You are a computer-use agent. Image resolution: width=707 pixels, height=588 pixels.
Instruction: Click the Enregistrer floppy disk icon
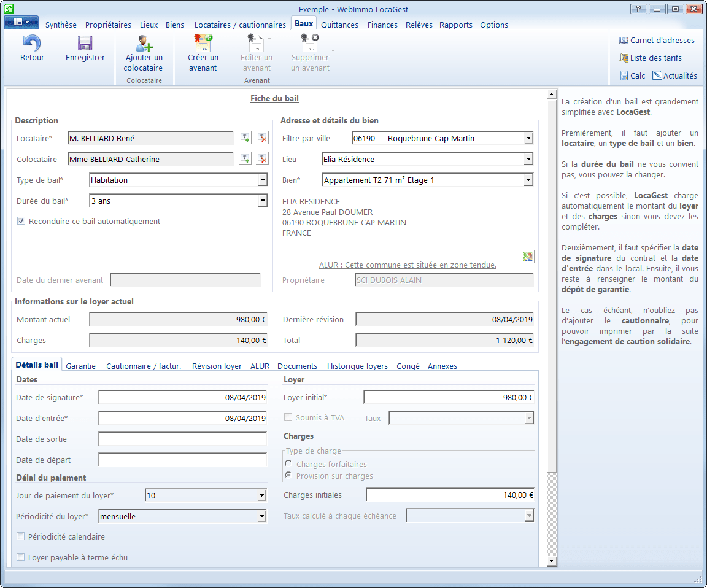[x=85, y=44]
